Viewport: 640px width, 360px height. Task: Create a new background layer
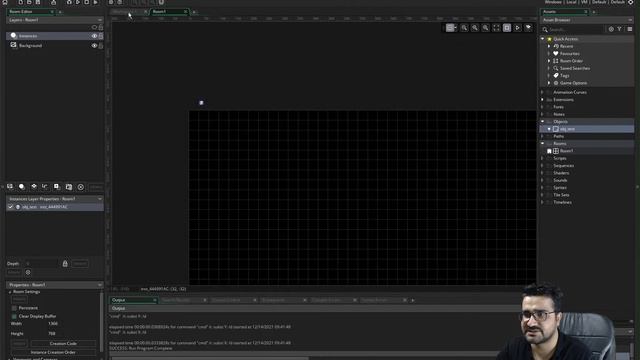10,187
